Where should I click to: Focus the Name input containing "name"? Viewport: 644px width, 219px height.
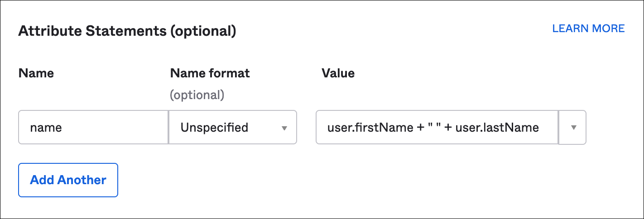(x=93, y=128)
